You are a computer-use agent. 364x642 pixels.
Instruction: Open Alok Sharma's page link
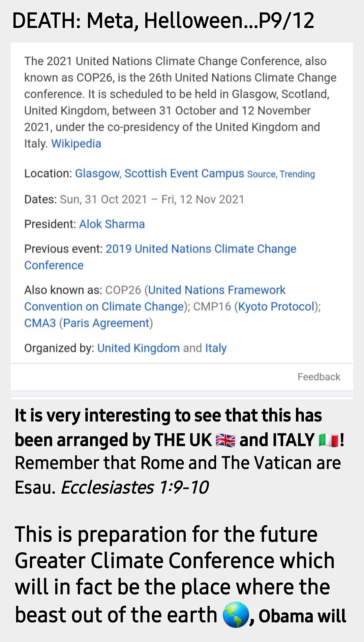pyautogui.click(x=112, y=224)
